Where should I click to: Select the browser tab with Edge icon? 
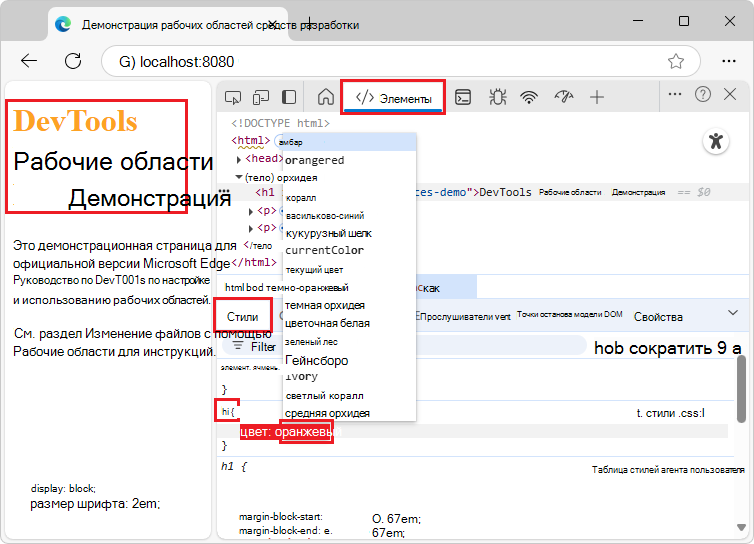click(168, 25)
